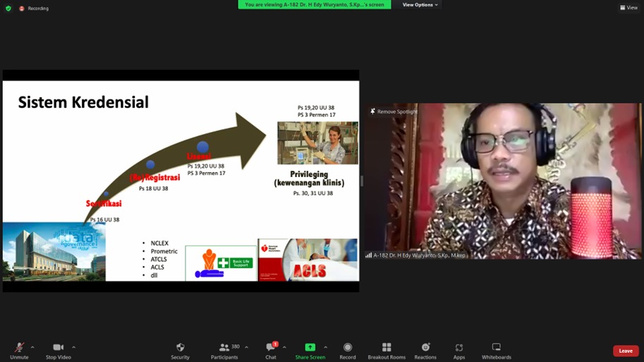Open the Reactions menu
The width and height of the screenshot is (644, 362).
(425, 347)
